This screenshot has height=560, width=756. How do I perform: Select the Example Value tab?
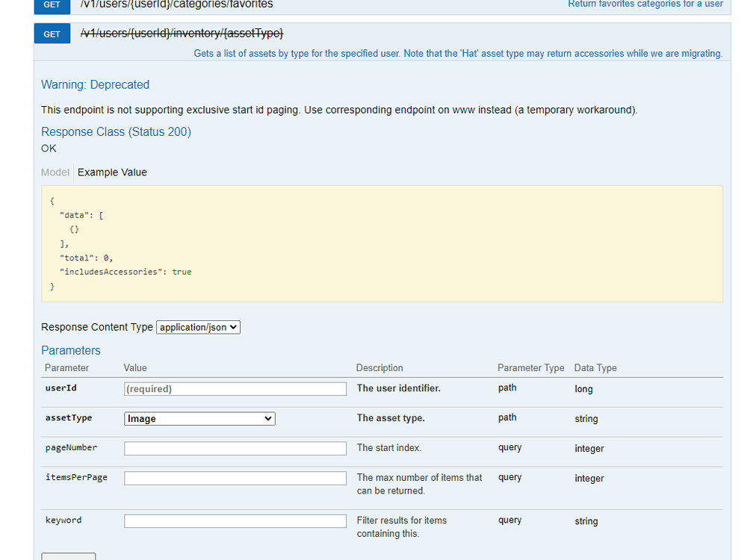(111, 172)
